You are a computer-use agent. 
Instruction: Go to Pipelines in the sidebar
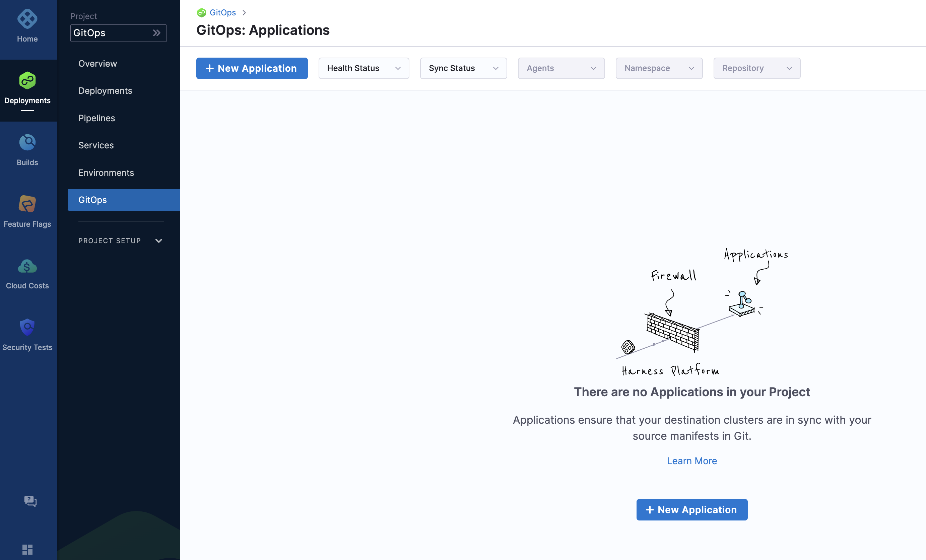click(x=96, y=118)
